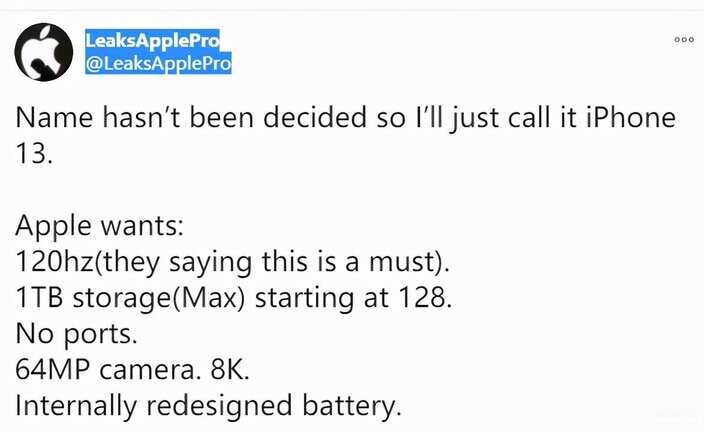Viewport: 704px width, 432px height.
Task: Open the LeaksApplePro display name profile link
Action: point(152,40)
